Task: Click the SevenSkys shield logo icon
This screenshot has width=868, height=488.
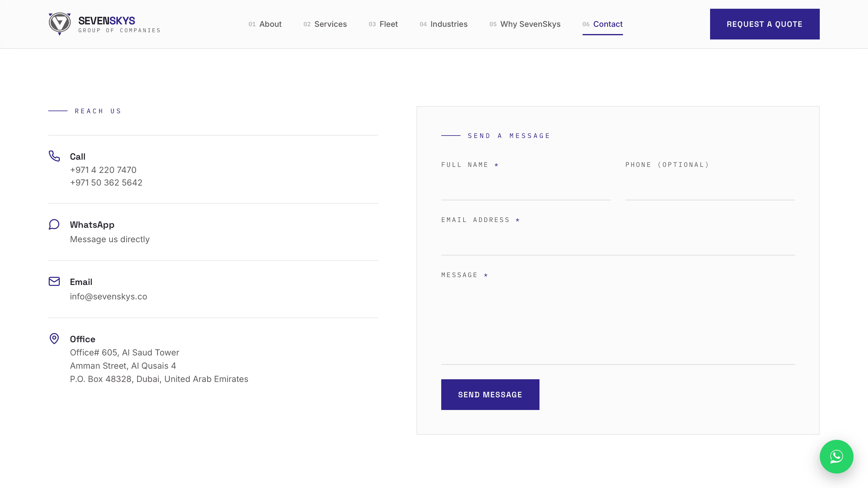Action: click(x=60, y=24)
